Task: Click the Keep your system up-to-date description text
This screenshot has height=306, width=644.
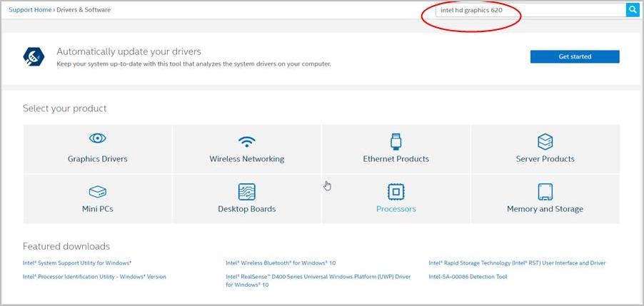Action: [194, 64]
